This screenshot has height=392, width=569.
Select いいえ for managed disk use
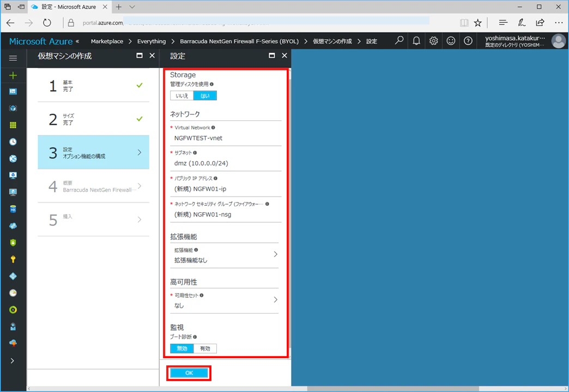182,96
